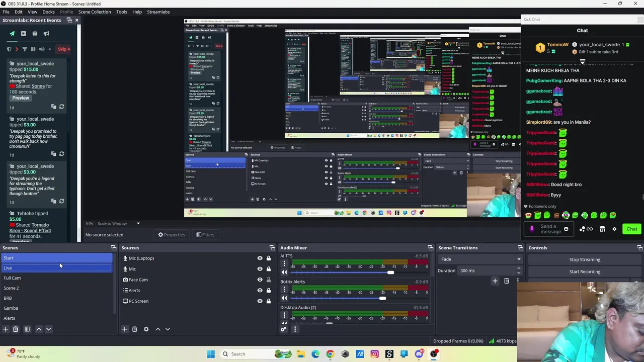Screen dimensions: 644x362
Task: Toggle visibility of Face Cam source
Action: (x=260, y=280)
